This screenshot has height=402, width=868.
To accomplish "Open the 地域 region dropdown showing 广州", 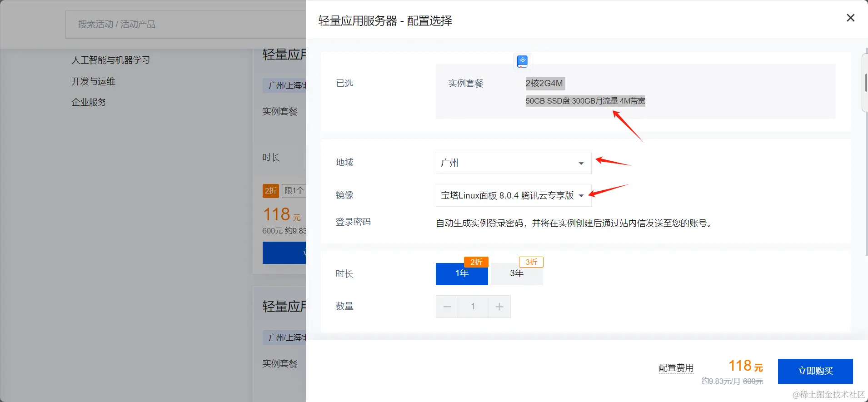I will pyautogui.click(x=514, y=163).
